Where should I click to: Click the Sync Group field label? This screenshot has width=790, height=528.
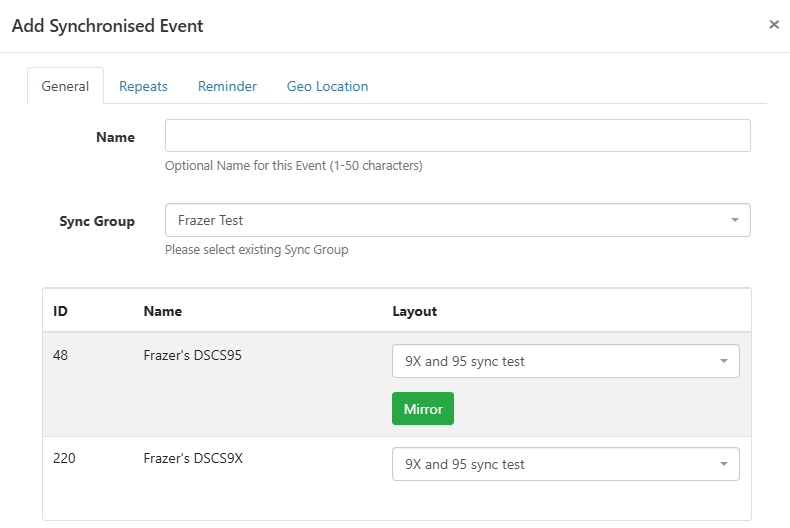click(x=97, y=221)
